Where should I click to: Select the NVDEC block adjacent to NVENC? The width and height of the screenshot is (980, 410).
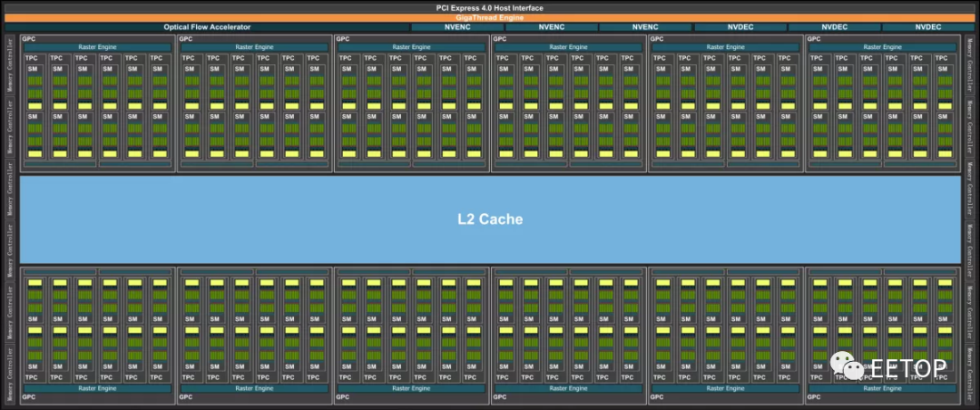coord(740,27)
